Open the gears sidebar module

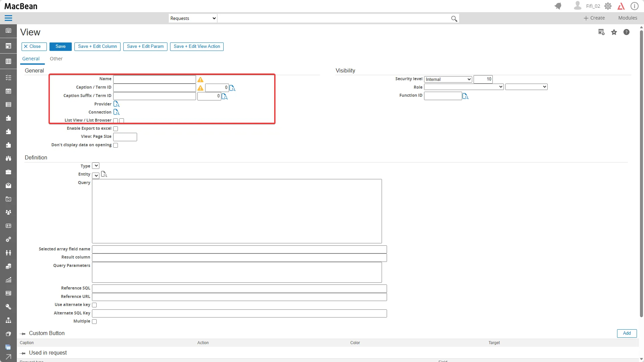pyautogui.click(x=8, y=239)
